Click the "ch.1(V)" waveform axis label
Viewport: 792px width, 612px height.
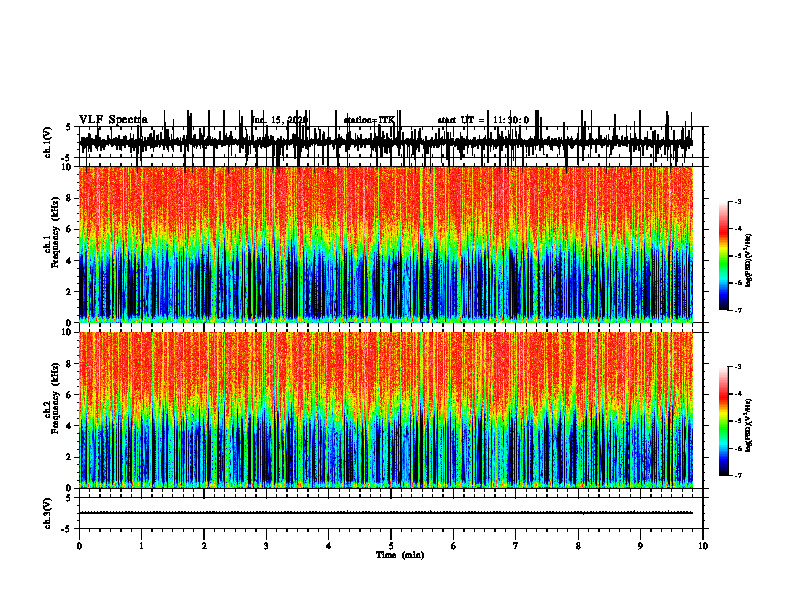47,142
